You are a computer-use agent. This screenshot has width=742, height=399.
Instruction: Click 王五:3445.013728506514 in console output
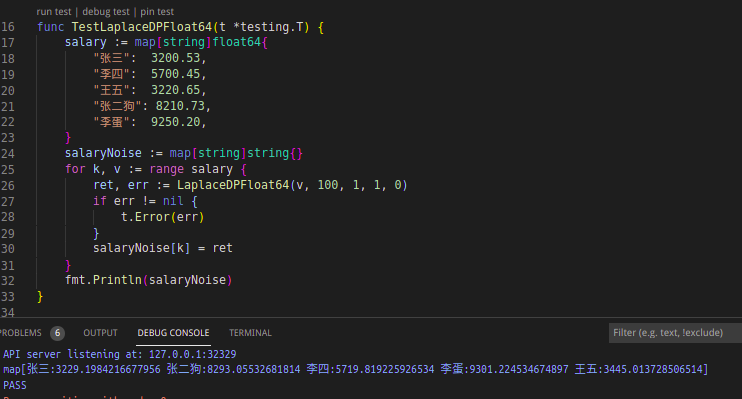point(639,369)
